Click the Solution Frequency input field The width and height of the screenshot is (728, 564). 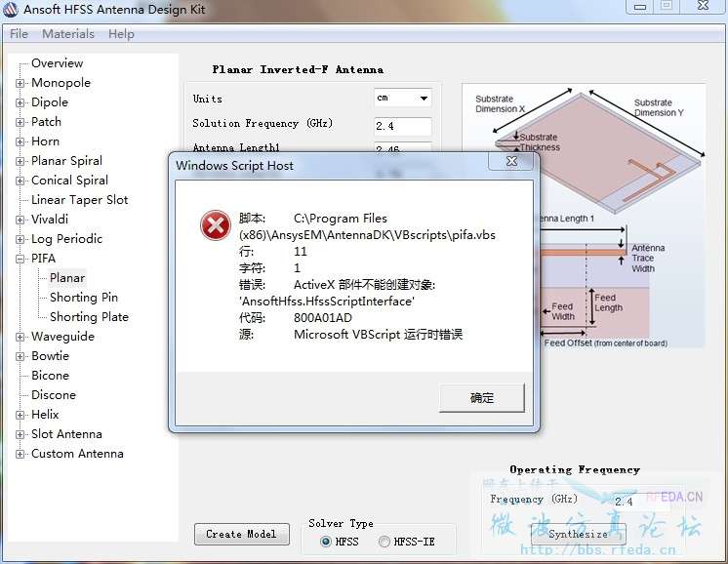402,126
